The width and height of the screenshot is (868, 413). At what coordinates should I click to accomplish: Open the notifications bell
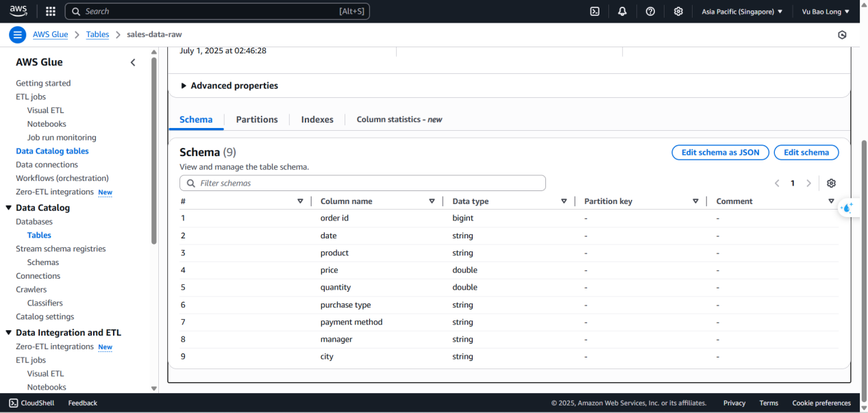(x=622, y=11)
